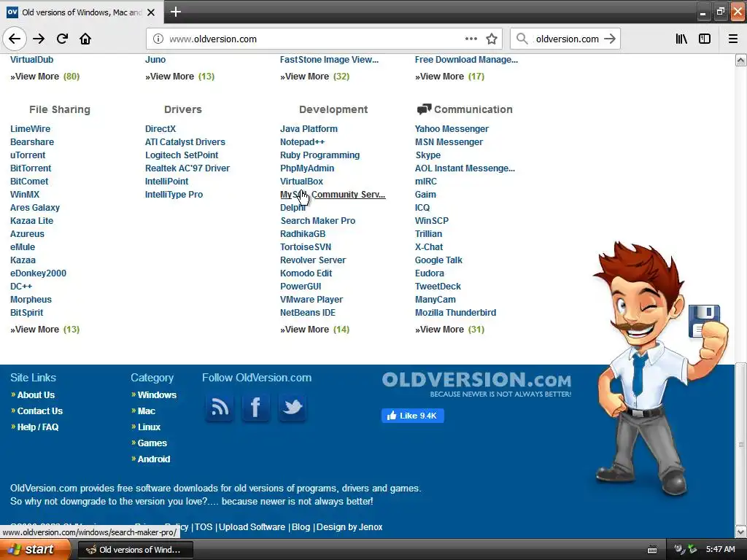Open the Design by Jenox link
This screenshot has width=747, height=560.
pyautogui.click(x=349, y=527)
